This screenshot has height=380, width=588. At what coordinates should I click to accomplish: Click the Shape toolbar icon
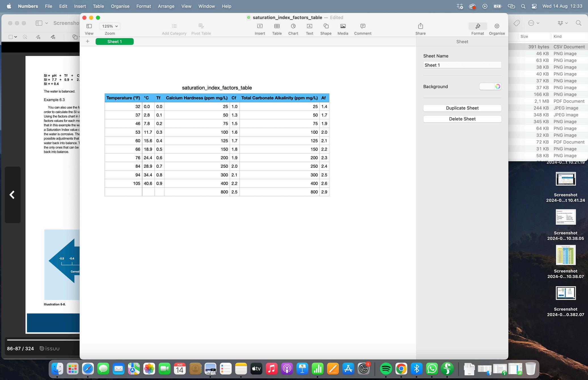(x=326, y=26)
